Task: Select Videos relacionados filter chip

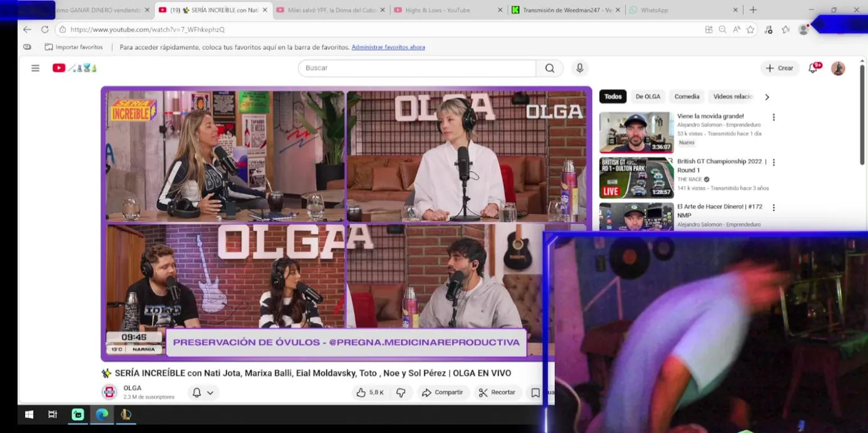Action: (x=733, y=96)
